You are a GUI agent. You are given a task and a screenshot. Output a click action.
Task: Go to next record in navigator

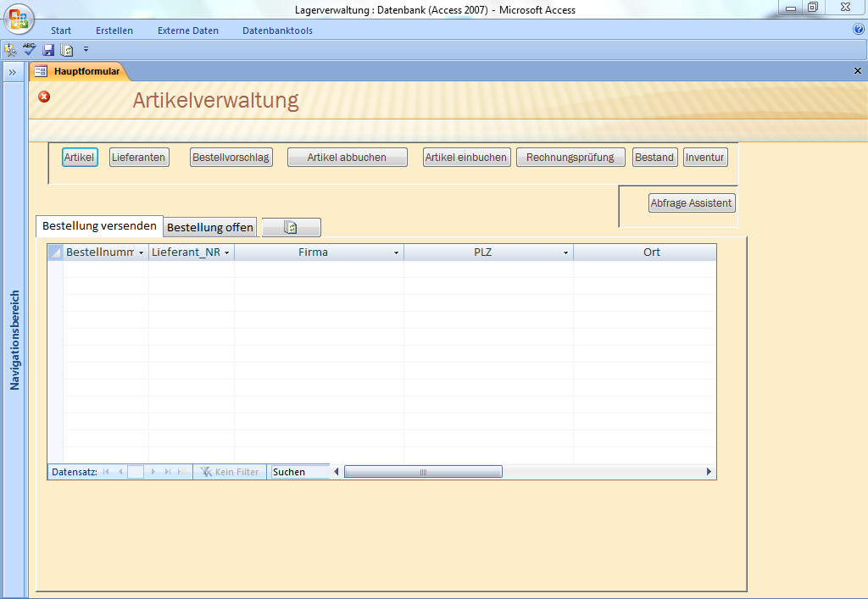pos(153,472)
